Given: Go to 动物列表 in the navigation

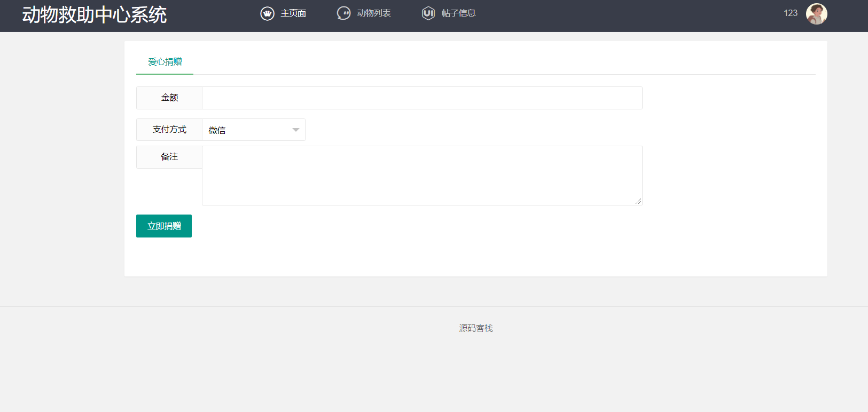Looking at the screenshot, I should (x=374, y=13).
